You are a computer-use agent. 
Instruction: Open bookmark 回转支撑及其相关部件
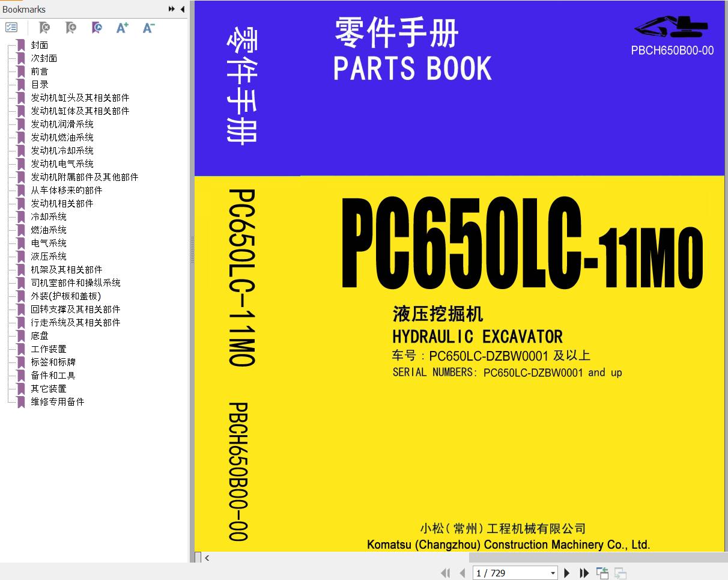click(76, 310)
